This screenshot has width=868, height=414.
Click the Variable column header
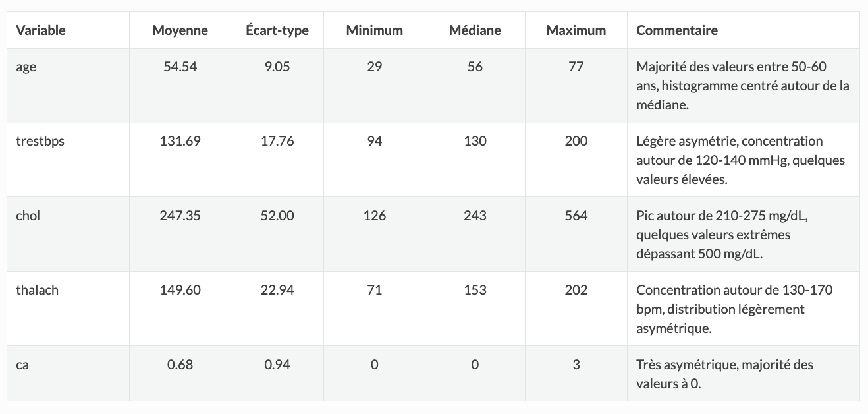(x=41, y=30)
